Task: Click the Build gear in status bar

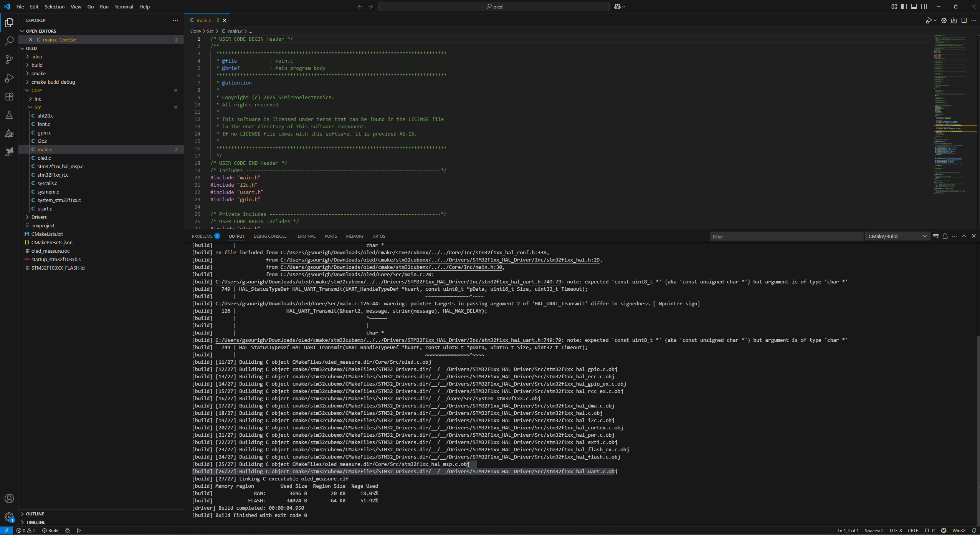Action: [50, 530]
